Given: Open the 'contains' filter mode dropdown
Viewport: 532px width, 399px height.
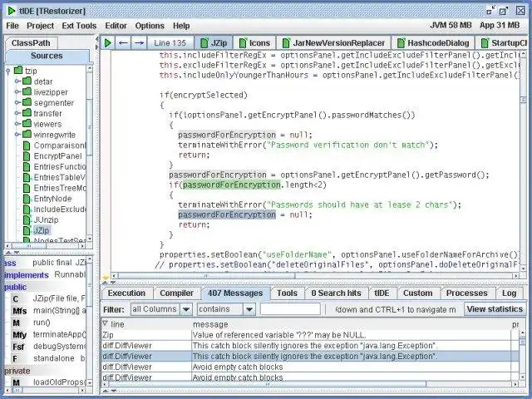Looking at the screenshot, I should 249,309.
